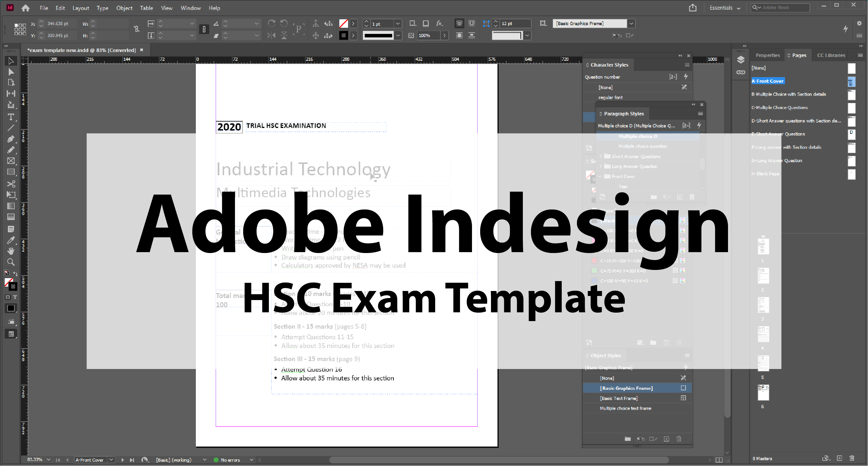Select the Type tool
This screenshot has width=868, height=466.
pos(11,117)
